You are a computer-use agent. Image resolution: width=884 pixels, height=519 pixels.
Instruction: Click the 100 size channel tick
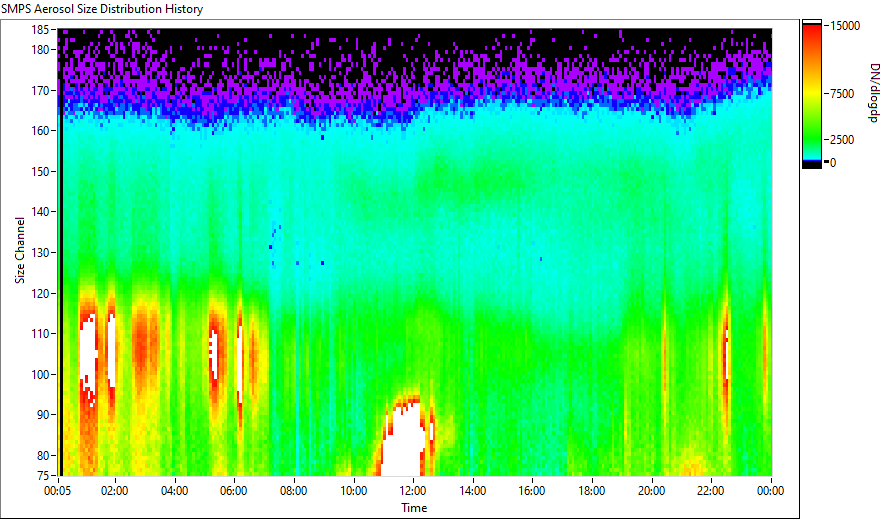[x=39, y=375]
